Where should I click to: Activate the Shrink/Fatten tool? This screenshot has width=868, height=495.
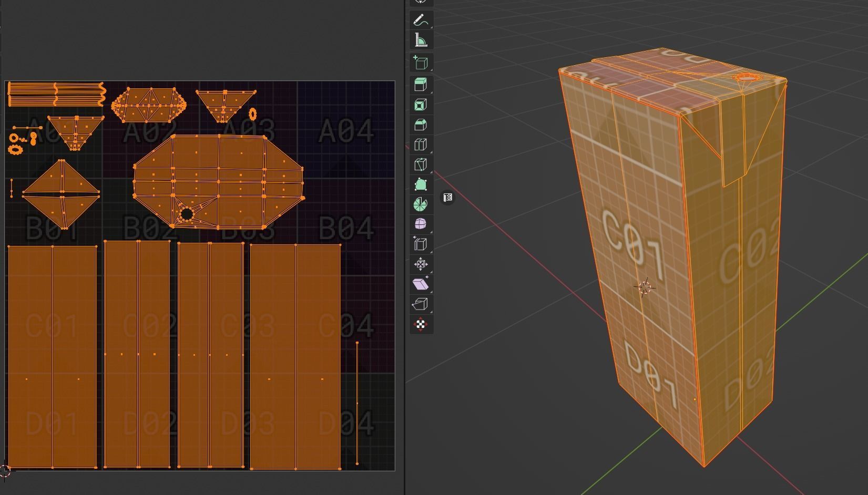point(421,264)
